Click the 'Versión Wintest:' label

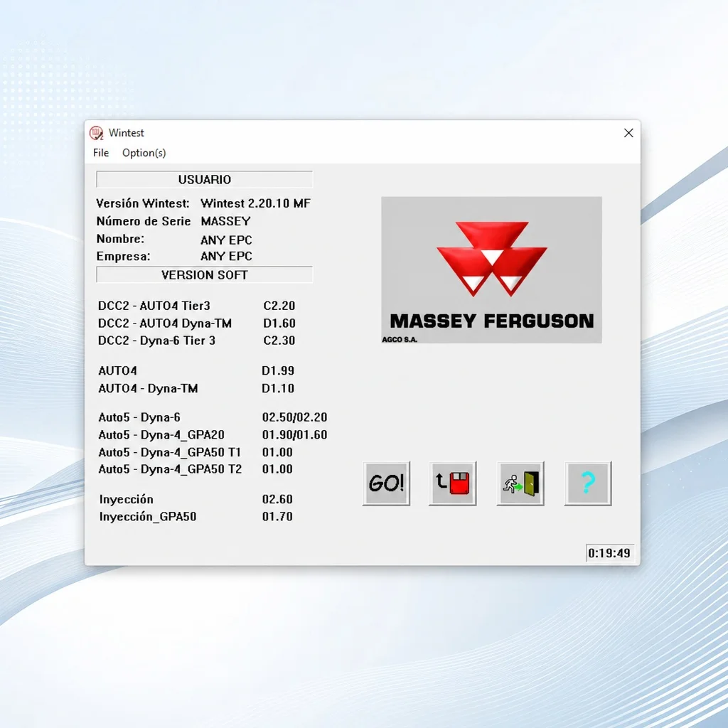point(143,203)
